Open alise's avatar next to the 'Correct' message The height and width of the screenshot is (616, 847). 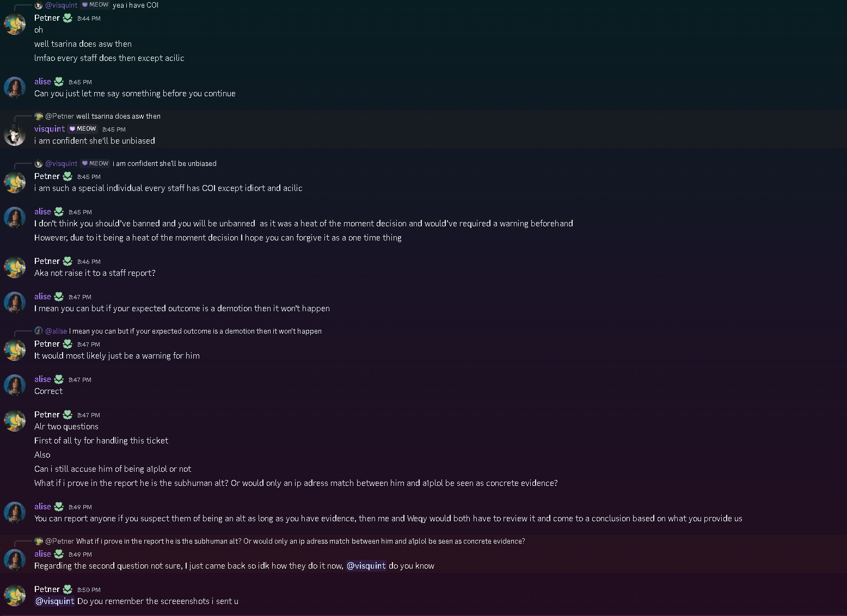(x=15, y=385)
